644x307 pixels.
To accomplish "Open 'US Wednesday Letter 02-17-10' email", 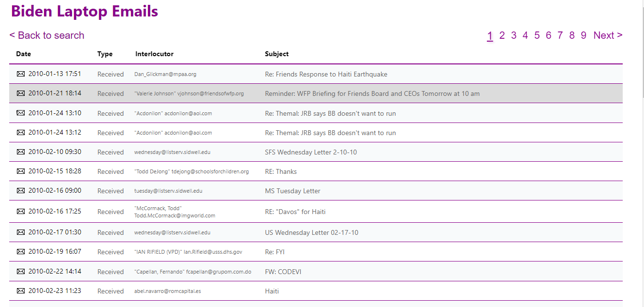I will pos(311,232).
